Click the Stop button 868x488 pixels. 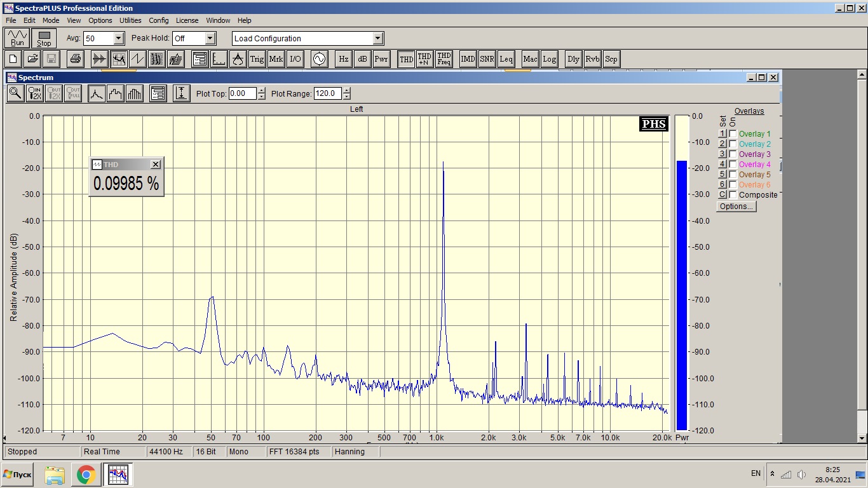coord(44,38)
